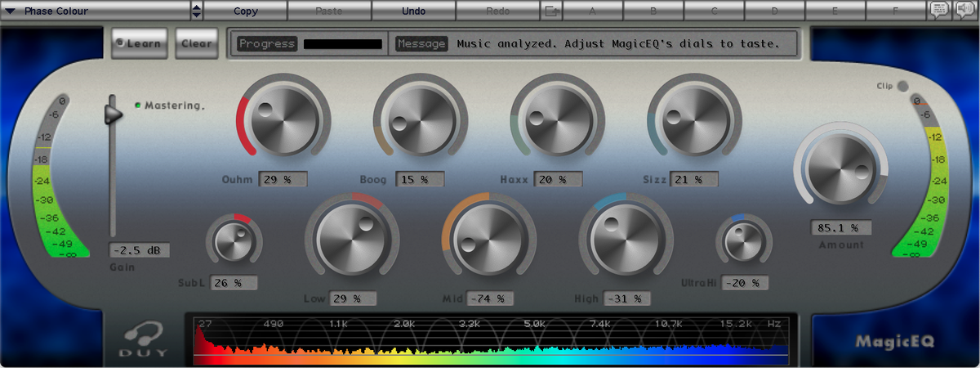
Task: Click the High percentage value field
Action: [x=626, y=299]
